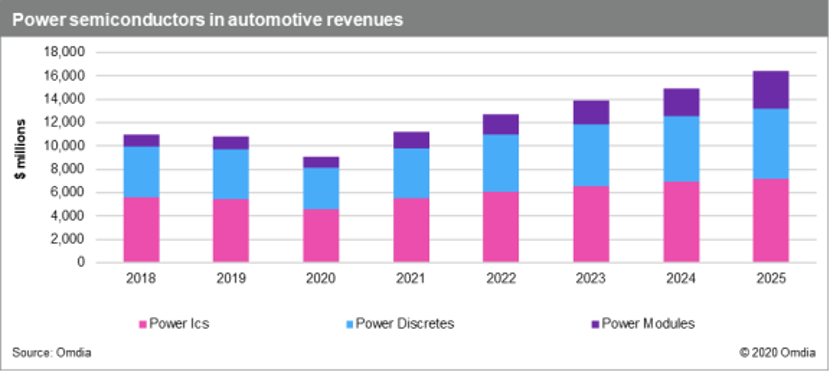830x372 pixels.
Task: Click the purple Power Modules legend swatch
Action: click(595, 324)
